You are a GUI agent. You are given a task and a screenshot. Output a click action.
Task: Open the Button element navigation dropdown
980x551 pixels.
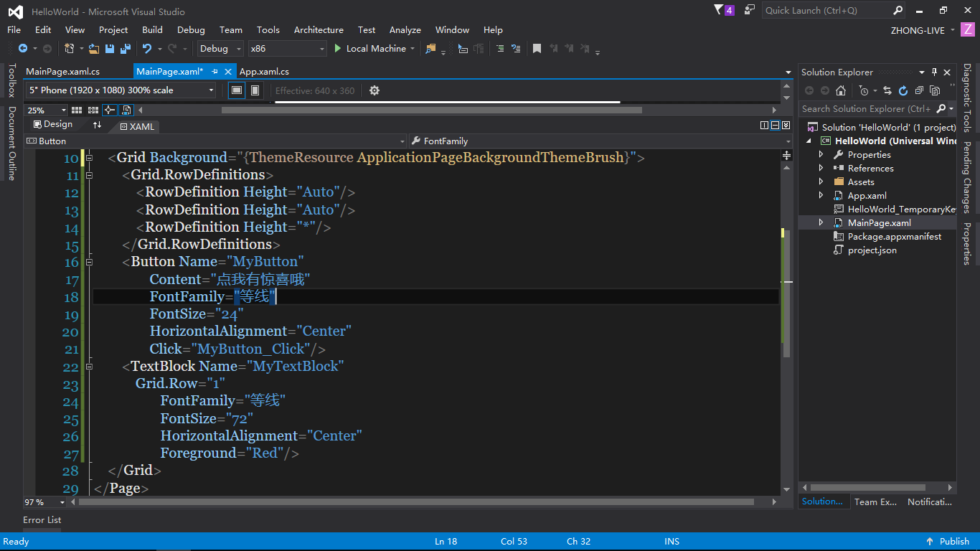coord(216,141)
